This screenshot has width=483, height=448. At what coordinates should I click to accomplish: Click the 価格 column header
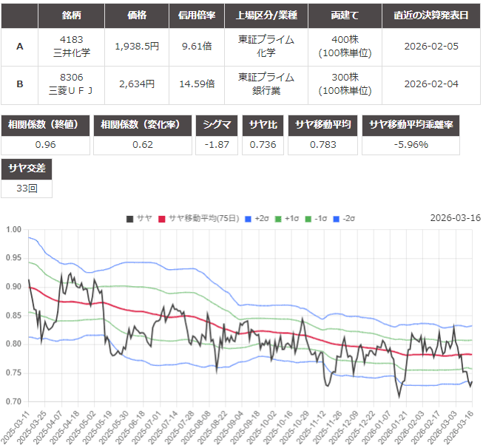tap(137, 15)
